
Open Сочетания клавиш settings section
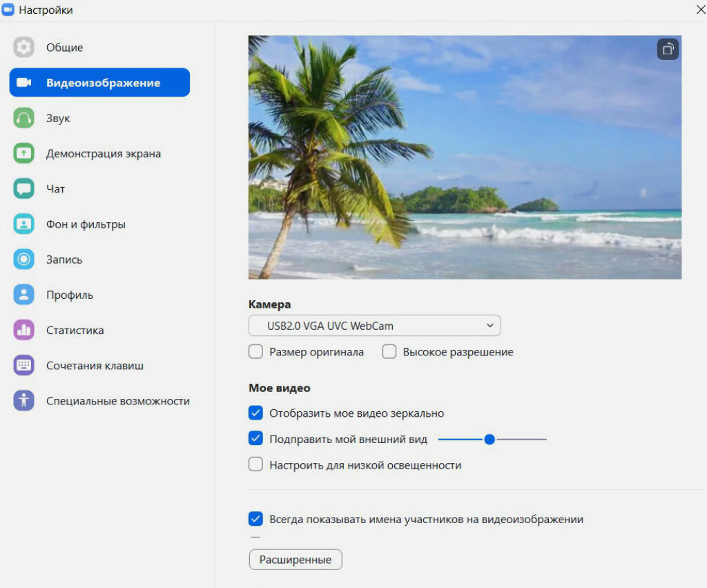[95, 366]
